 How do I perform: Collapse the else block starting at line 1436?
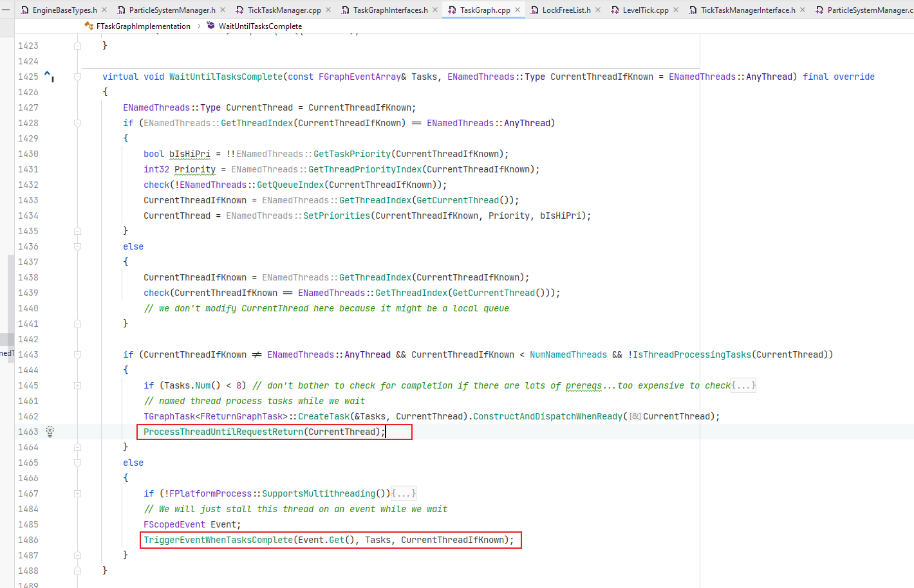(x=77, y=246)
